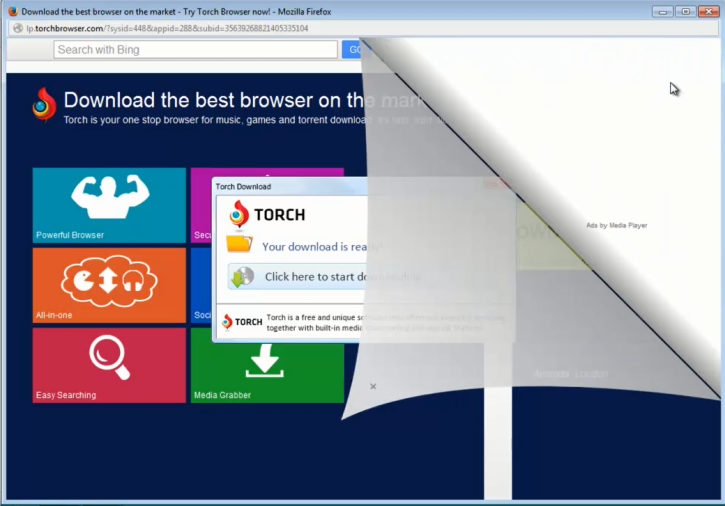Click the site identity globe icon
This screenshot has width=725, height=506.
(x=18, y=28)
